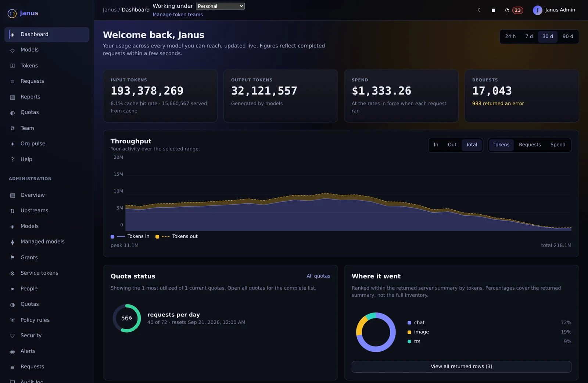Open Quotas icon under the Administration section
This screenshot has height=383, width=588.
pyautogui.click(x=12, y=304)
